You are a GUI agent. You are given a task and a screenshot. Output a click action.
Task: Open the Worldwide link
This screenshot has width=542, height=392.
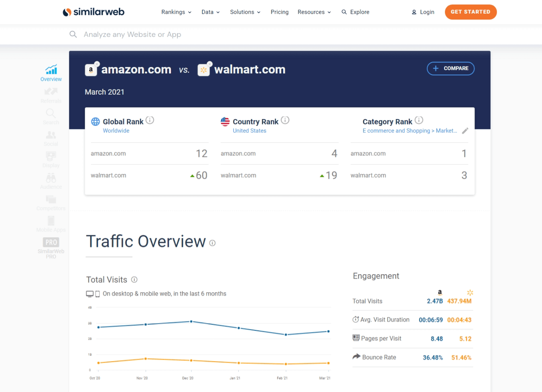[116, 131]
